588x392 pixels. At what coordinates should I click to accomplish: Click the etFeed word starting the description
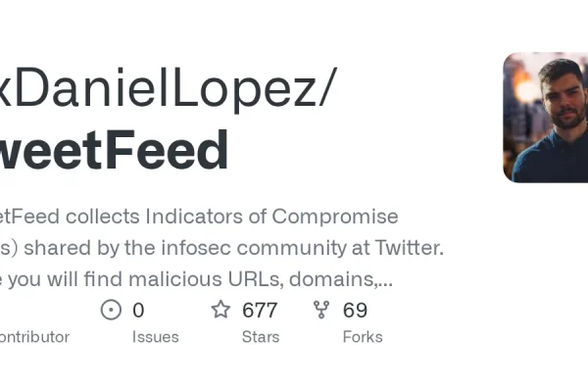[x=29, y=217]
